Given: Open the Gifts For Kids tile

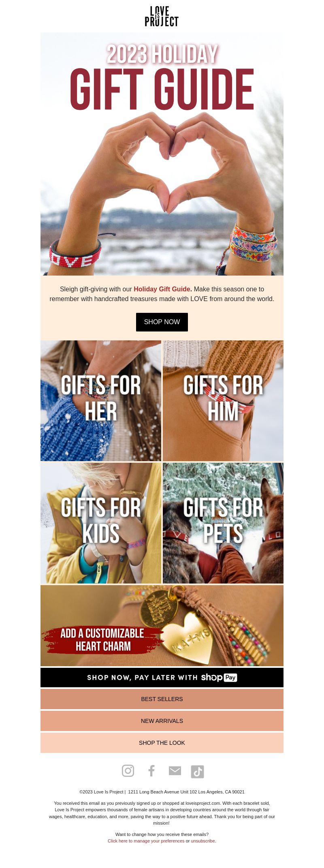Looking at the screenshot, I should [101, 523].
